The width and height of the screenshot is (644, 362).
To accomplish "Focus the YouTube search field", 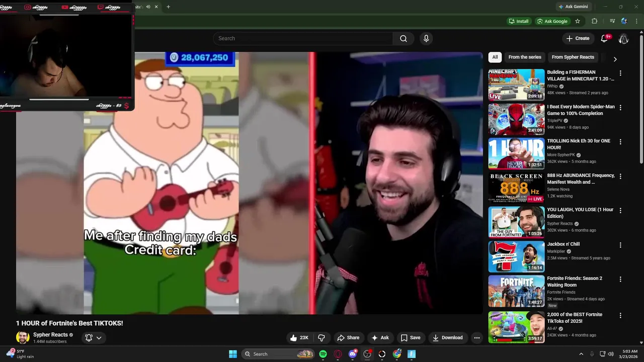I will pyautogui.click(x=303, y=39).
